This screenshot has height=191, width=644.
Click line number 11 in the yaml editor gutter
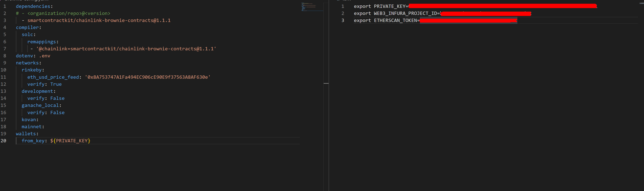[3, 77]
